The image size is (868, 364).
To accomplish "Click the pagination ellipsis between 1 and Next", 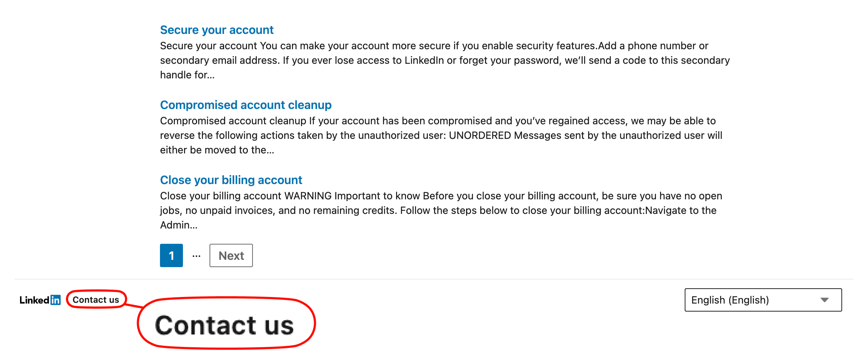I will tap(196, 256).
